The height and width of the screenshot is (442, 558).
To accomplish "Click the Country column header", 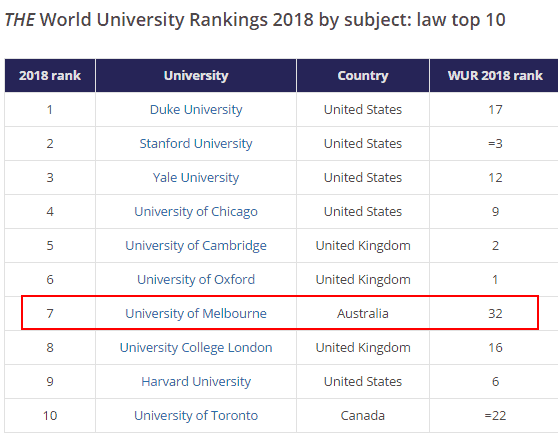I will click(x=363, y=75).
